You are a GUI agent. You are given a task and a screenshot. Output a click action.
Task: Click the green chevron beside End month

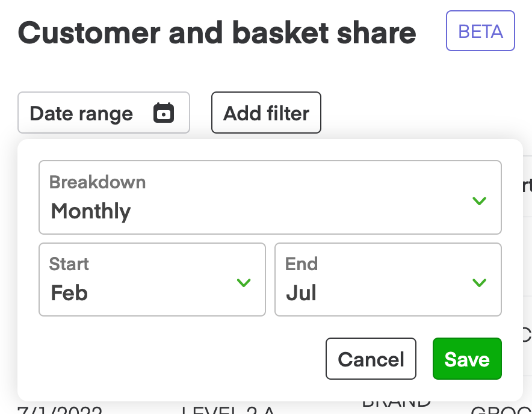click(480, 283)
